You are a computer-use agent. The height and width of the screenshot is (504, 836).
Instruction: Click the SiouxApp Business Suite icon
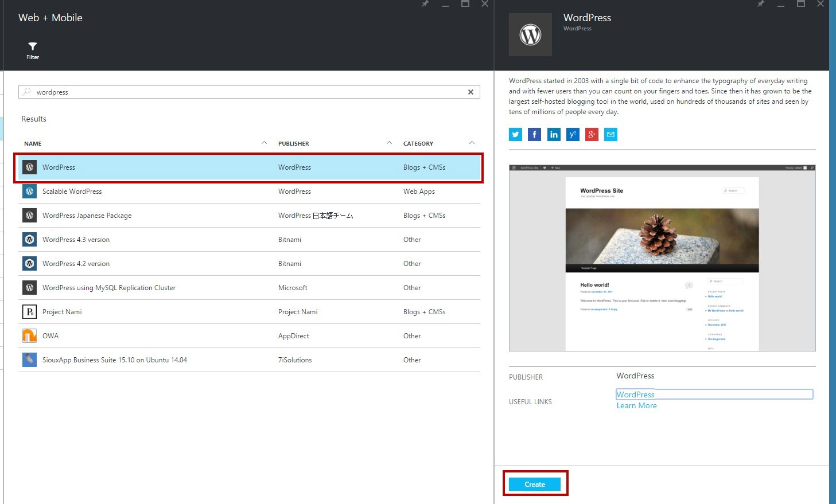[29, 360]
